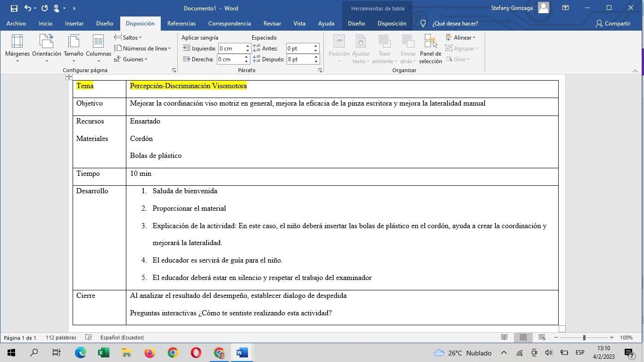Switch to the Correspondencia tab
The width and height of the screenshot is (644, 362).
pos(230,23)
